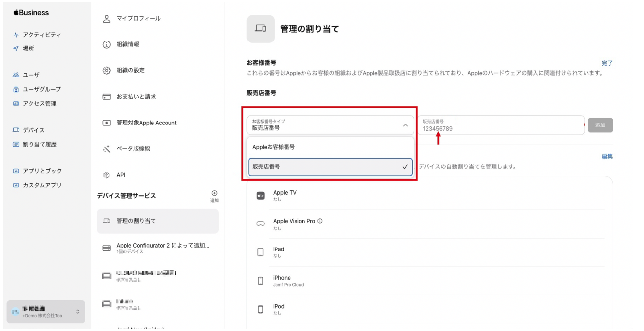Open アプリとブック in sidebar
Screen dimensions: 644x331
click(42, 171)
